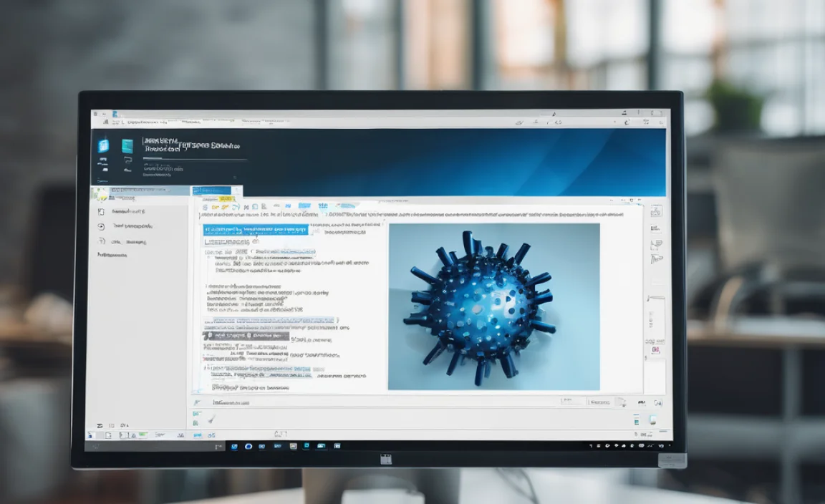Select the first sidebar item with page icon

point(101,212)
